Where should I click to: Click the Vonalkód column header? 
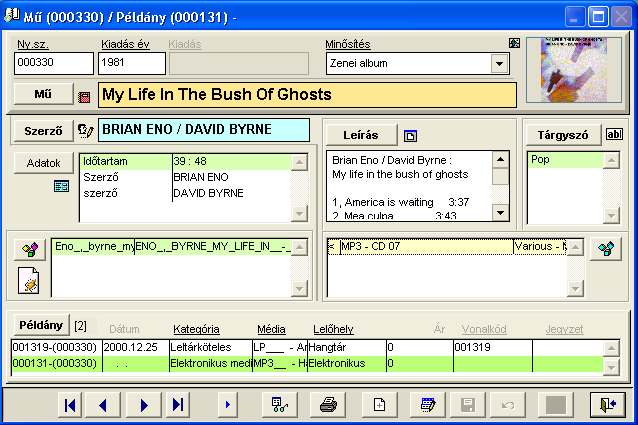tap(484, 329)
